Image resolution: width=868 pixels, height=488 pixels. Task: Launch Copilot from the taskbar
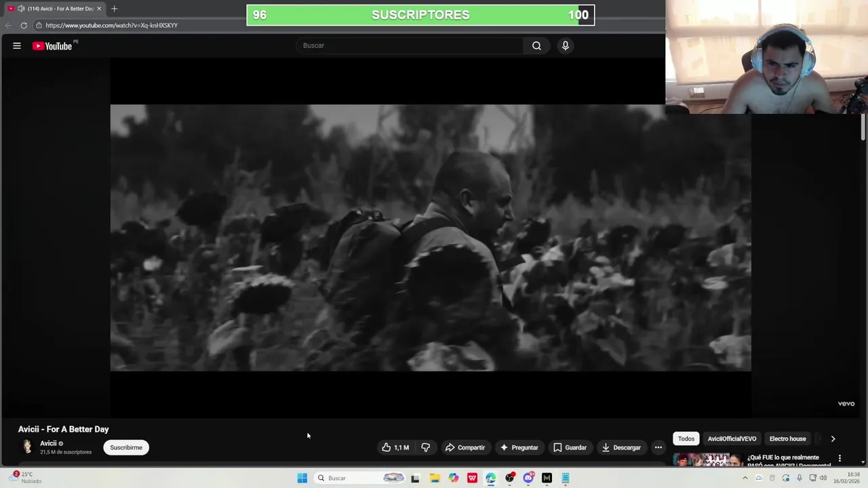click(454, 478)
